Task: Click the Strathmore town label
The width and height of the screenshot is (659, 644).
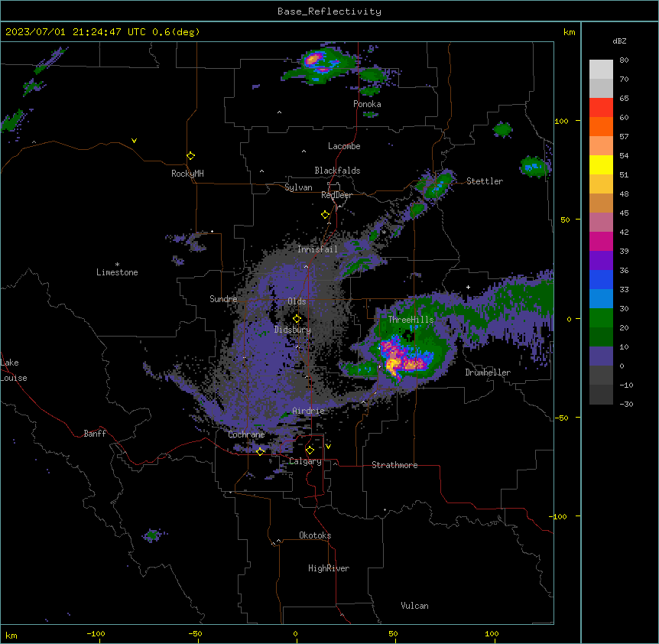Action: pos(394,465)
